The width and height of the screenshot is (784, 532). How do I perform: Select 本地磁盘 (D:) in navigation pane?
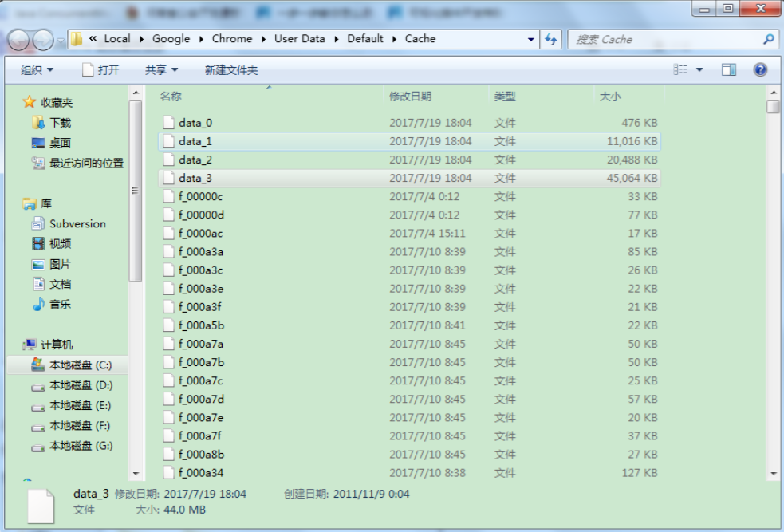[x=81, y=385]
